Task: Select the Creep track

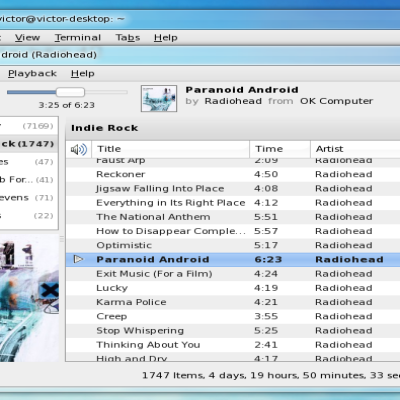Action: [x=112, y=317]
